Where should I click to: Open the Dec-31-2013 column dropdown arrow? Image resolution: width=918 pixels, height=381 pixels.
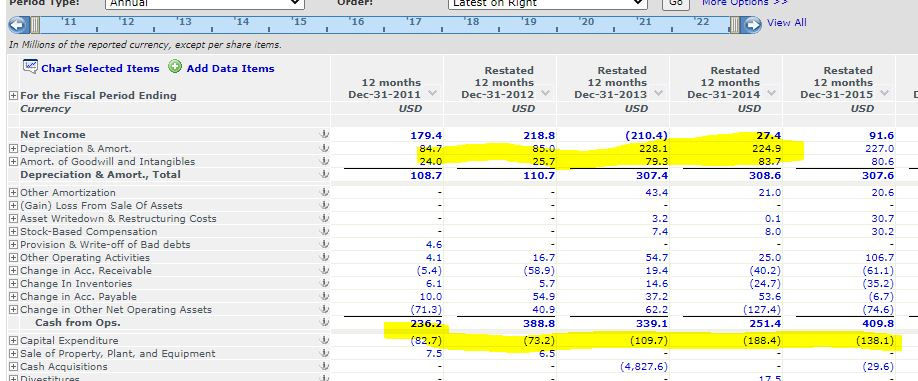[658, 93]
